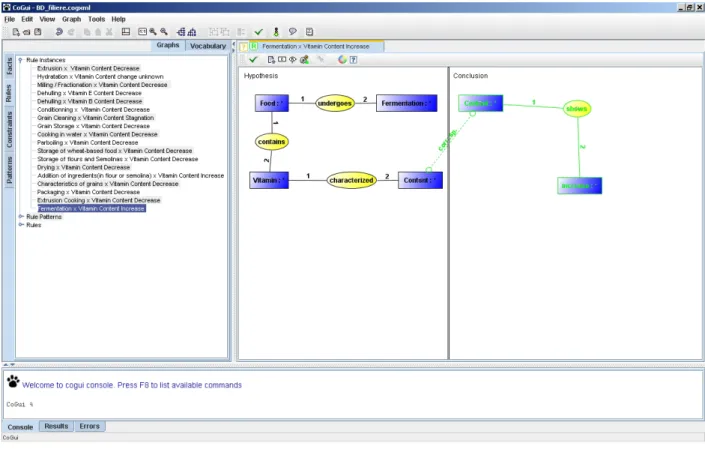
Task: Switch to the Console tab
Action: tap(20, 427)
